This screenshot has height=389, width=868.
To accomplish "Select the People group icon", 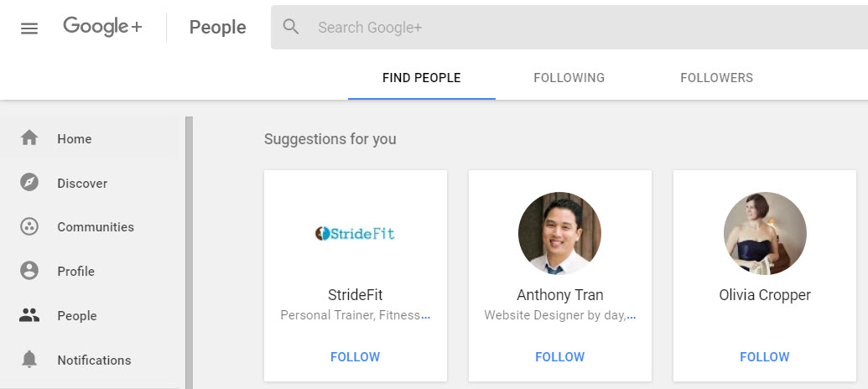I will point(29,315).
